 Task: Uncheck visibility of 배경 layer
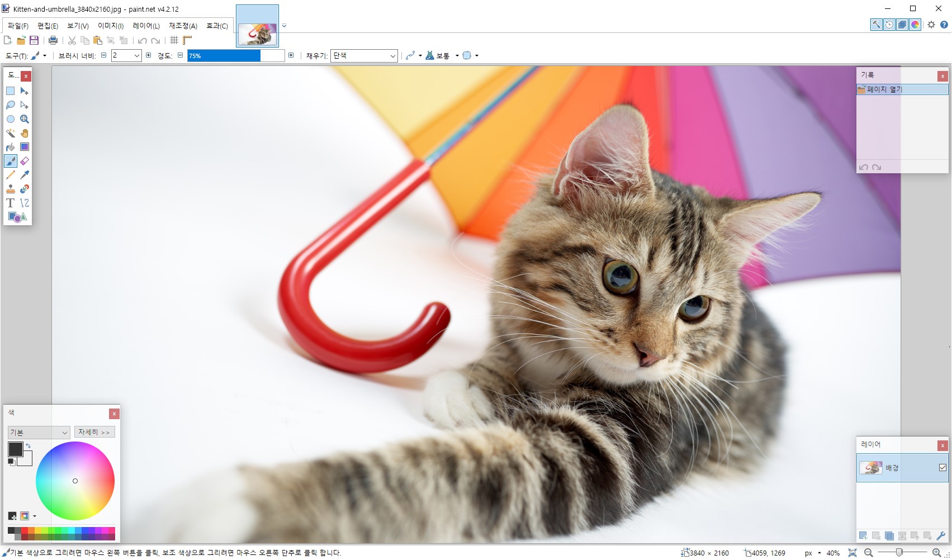pyautogui.click(x=942, y=468)
